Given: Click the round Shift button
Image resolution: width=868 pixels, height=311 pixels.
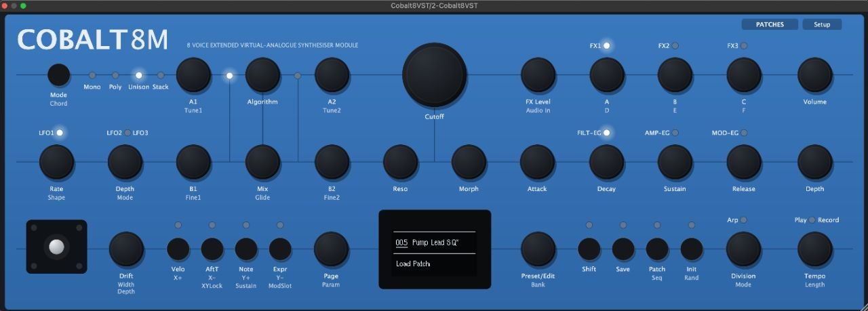Looking at the screenshot, I should (589, 249).
